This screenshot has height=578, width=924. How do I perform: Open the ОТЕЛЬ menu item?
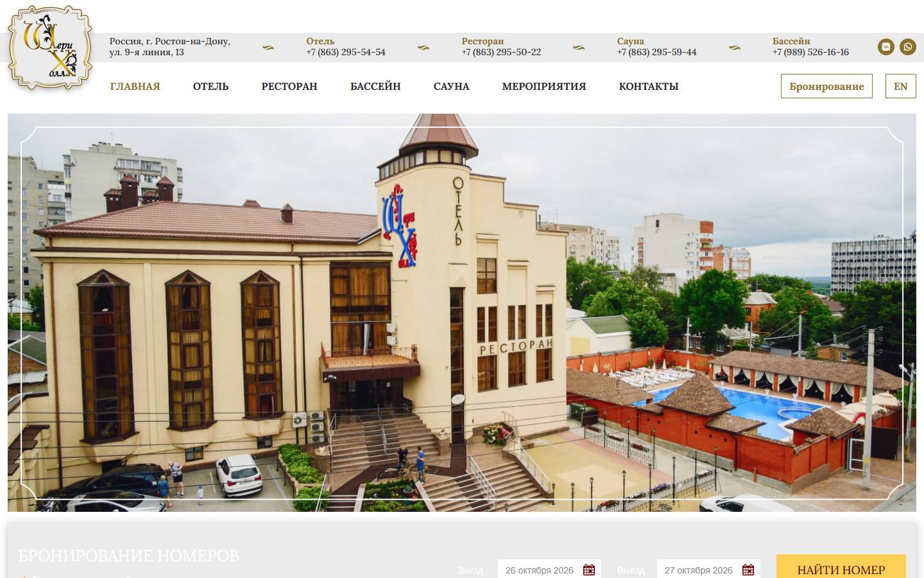[x=210, y=86]
